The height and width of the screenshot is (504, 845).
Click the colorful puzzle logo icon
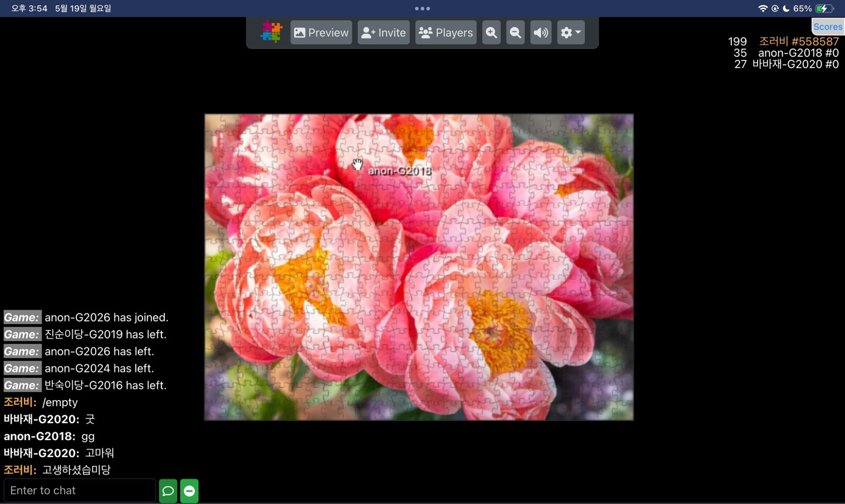tap(271, 32)
